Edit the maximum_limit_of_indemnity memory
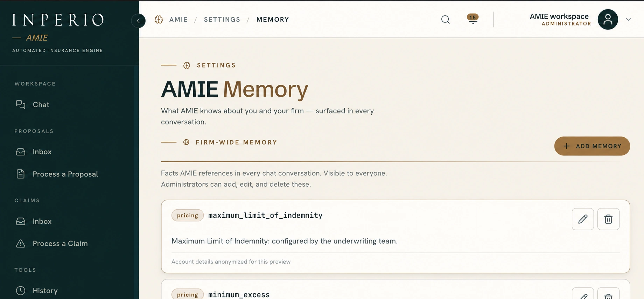The height and width of the screenshot is (299, 644). click(582, 219)
